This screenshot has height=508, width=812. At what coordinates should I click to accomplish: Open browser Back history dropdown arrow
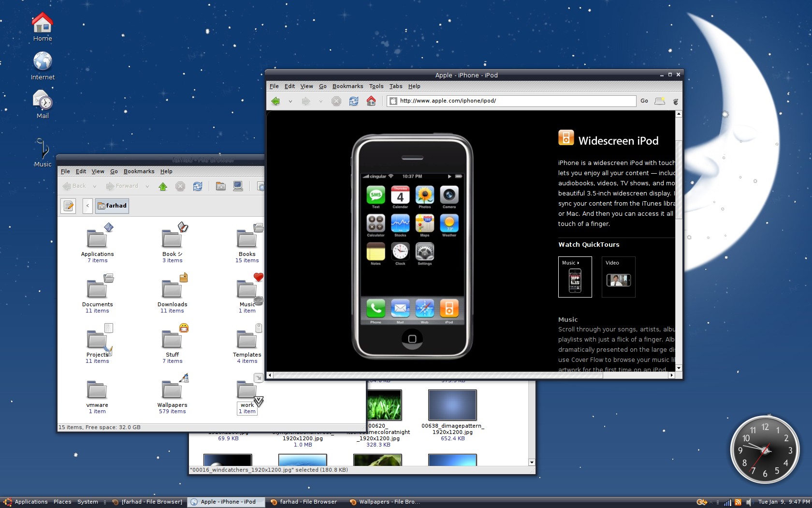290,101
